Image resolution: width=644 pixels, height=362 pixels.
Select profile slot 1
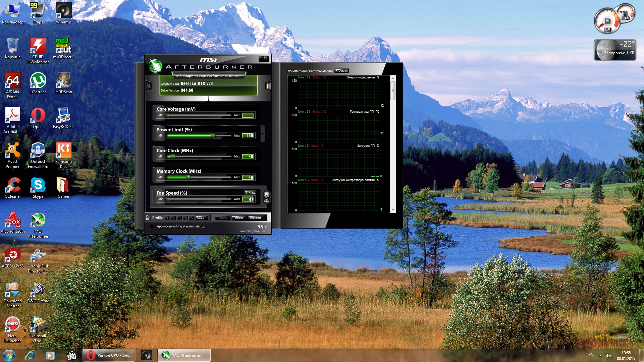click(167, 218)
